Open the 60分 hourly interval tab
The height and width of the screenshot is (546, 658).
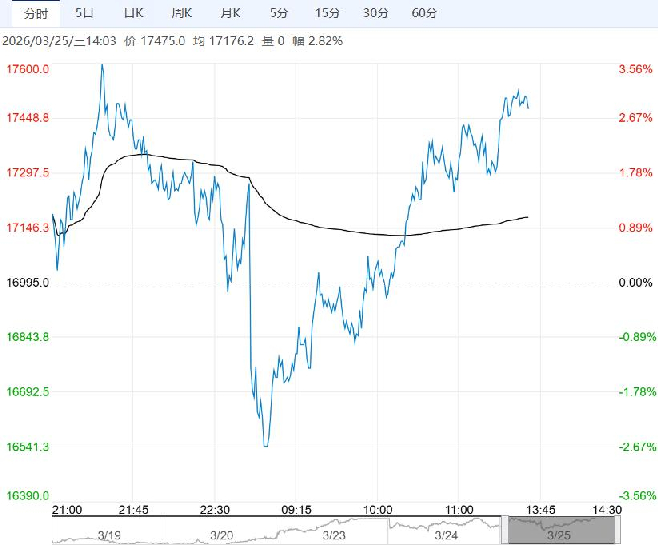(x=424, y=13)
